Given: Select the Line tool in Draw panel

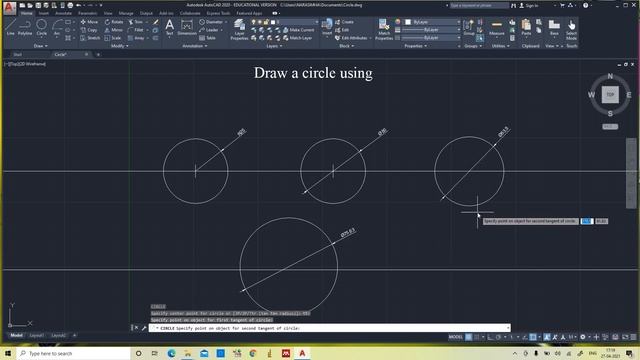Looking at the screenshot, I should point(11,27).
